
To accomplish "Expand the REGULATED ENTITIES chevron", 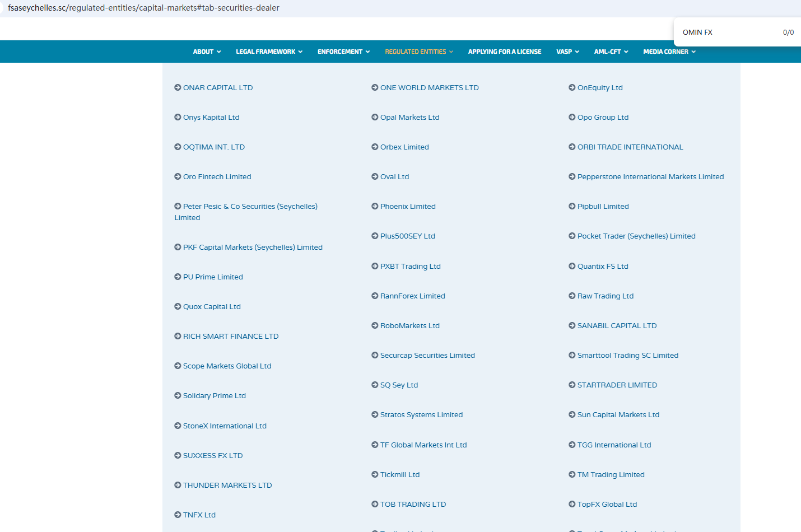I will click(x=451, y=52).
